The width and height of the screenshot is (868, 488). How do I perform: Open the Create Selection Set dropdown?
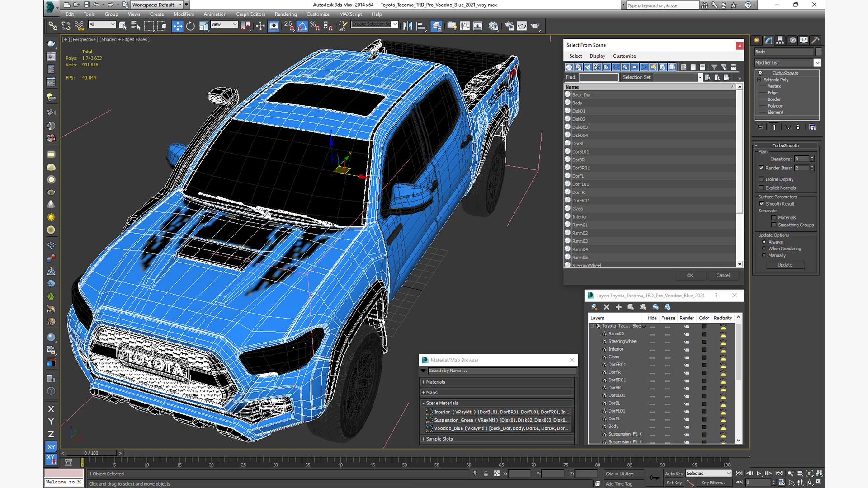(x=395, y=24)
